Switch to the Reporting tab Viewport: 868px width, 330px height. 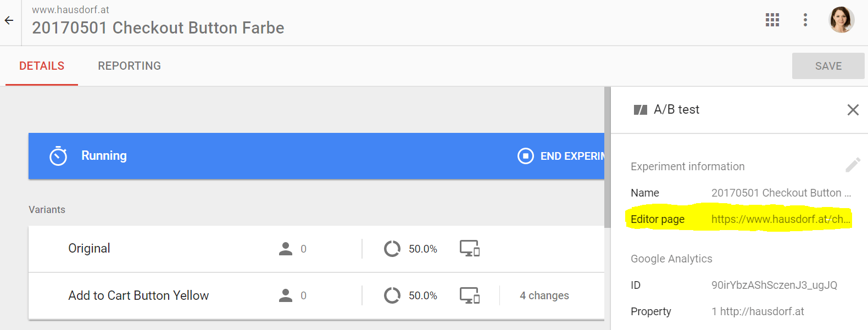(x=129, y=66)
